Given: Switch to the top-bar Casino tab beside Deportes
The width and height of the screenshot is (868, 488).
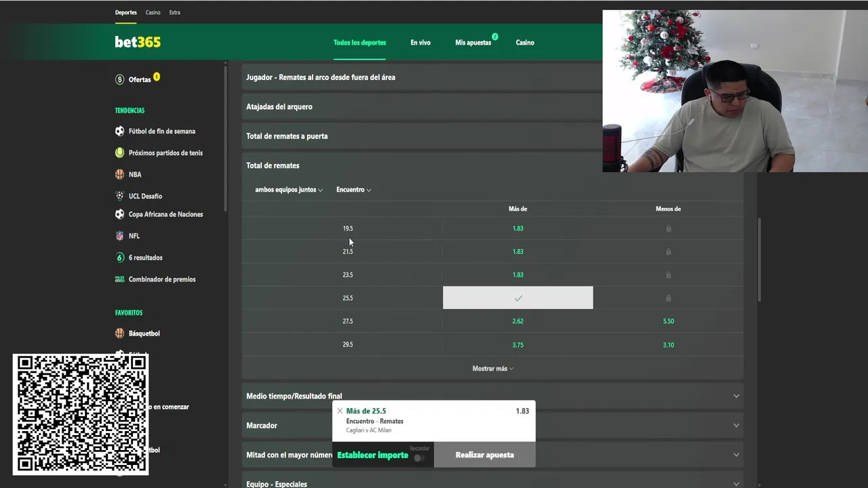Looking at the screenshot, I should 153,12.
